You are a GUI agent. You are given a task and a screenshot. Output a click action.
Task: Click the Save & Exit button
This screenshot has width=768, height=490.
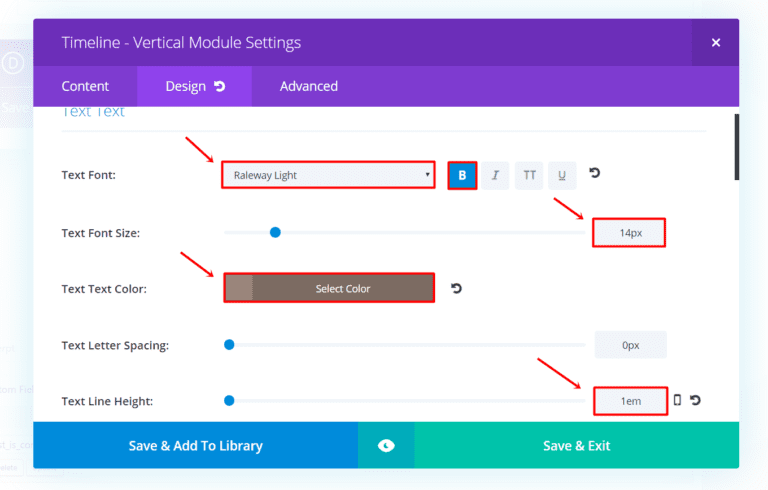576,445
